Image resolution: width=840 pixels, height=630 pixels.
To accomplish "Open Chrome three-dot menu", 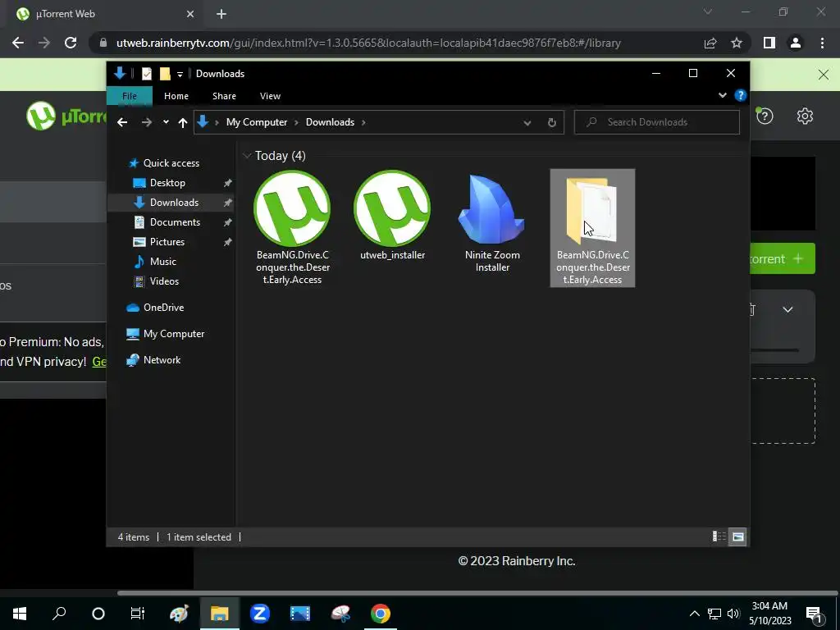I will tap(822, 43).
